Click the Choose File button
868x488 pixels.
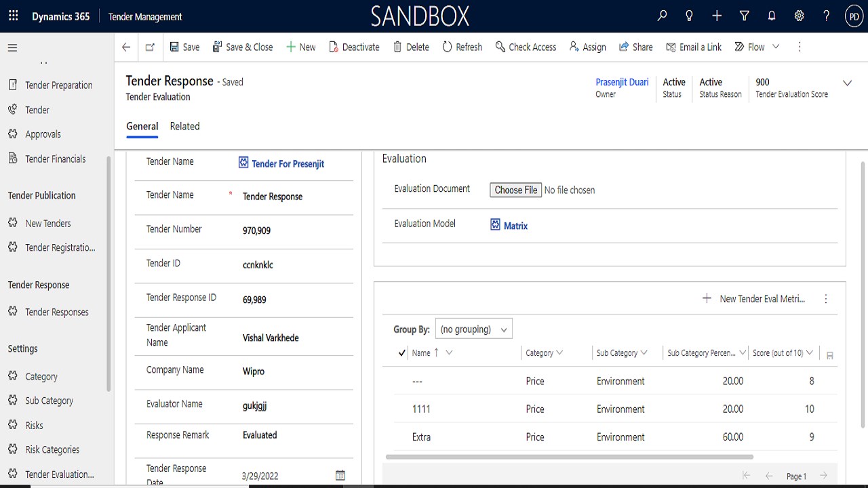click(x=515, y=190)
